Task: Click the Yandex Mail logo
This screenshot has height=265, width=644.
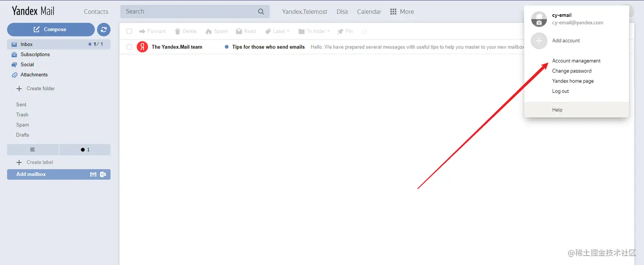Action: [x=33, y=11]
